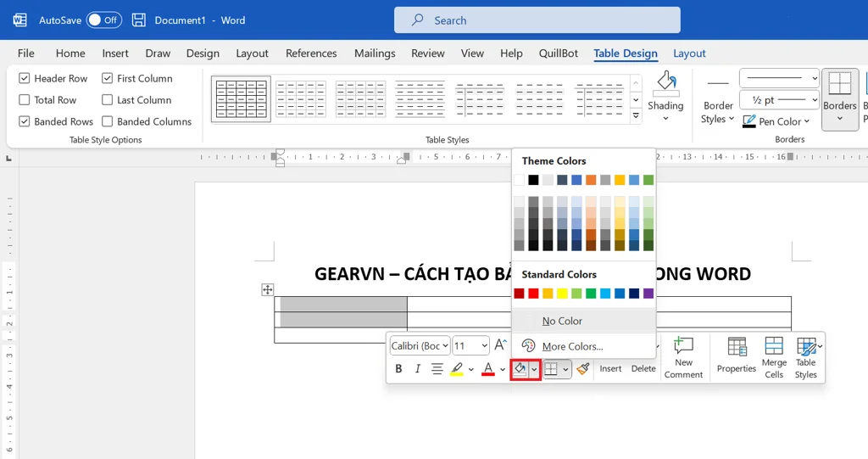Enable Banded Columns checkbox
The image size is (868, 459).
coord(108,121)
